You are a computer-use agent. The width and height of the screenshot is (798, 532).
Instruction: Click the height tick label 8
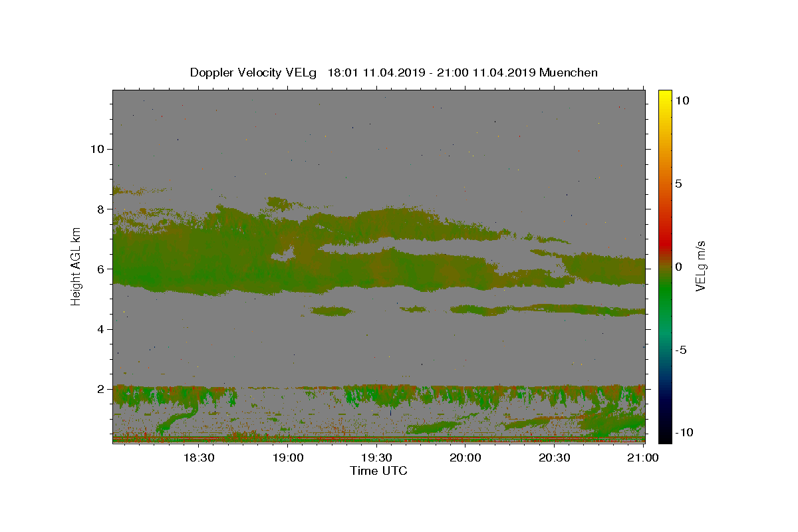click(x=100, y=209)
